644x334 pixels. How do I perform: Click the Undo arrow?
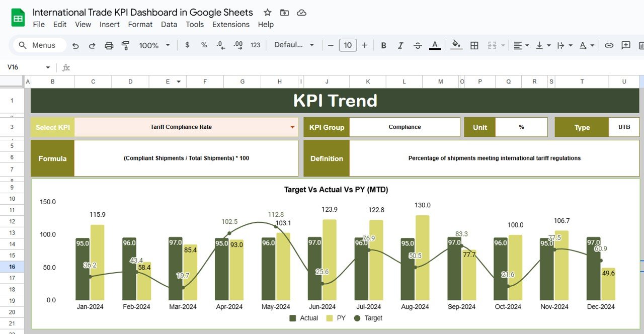tap(75, 45)
